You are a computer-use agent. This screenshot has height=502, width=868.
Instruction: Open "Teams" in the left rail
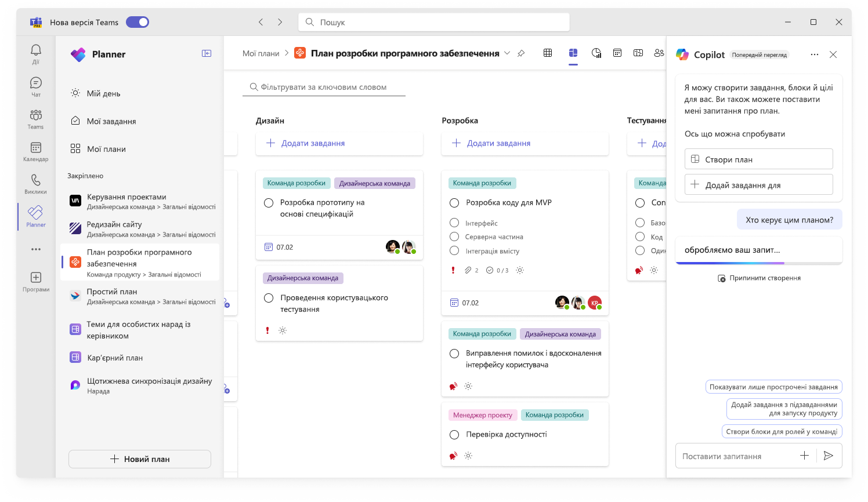click(x=36, y=119)
